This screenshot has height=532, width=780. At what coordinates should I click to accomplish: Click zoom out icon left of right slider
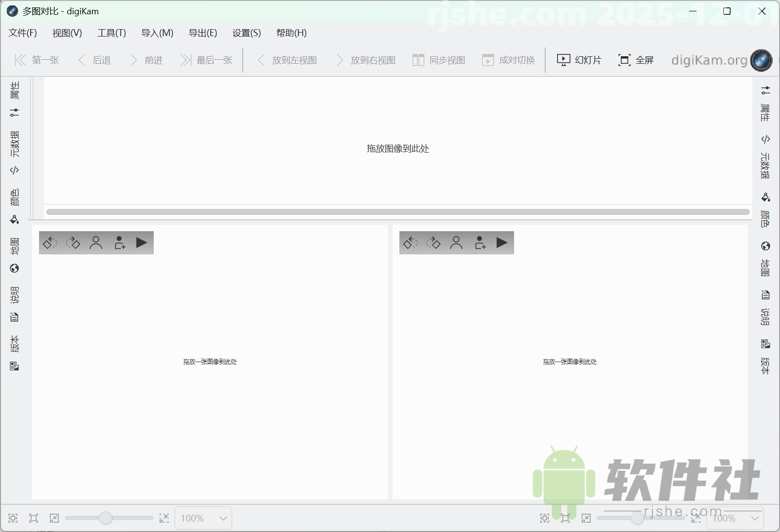click(x=586, y=518)
